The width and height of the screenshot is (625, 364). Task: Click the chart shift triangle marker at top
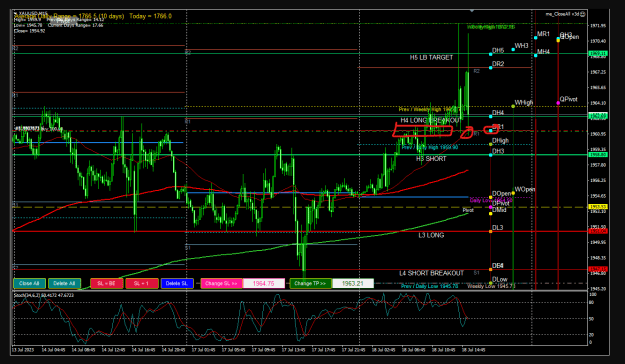click(x=472, y=11)
